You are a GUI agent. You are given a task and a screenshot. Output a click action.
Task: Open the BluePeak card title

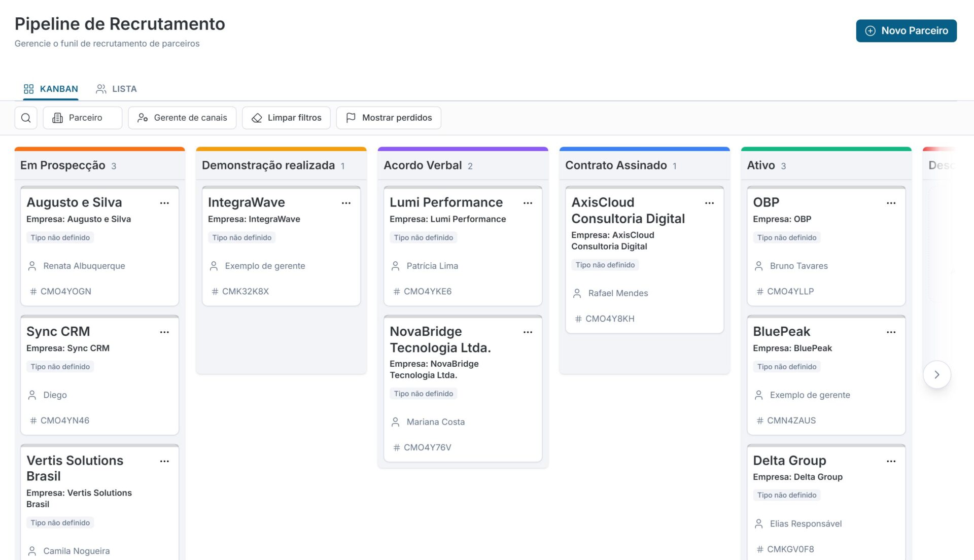pos(781,332)
